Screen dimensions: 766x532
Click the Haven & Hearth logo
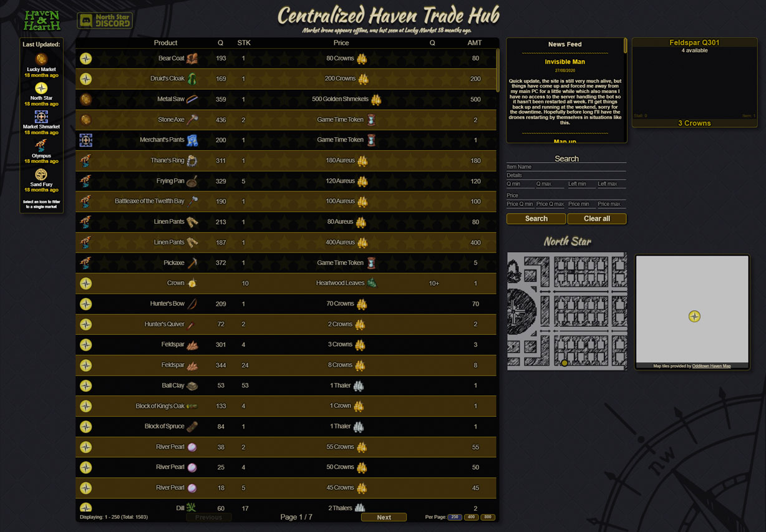(42, 21)
